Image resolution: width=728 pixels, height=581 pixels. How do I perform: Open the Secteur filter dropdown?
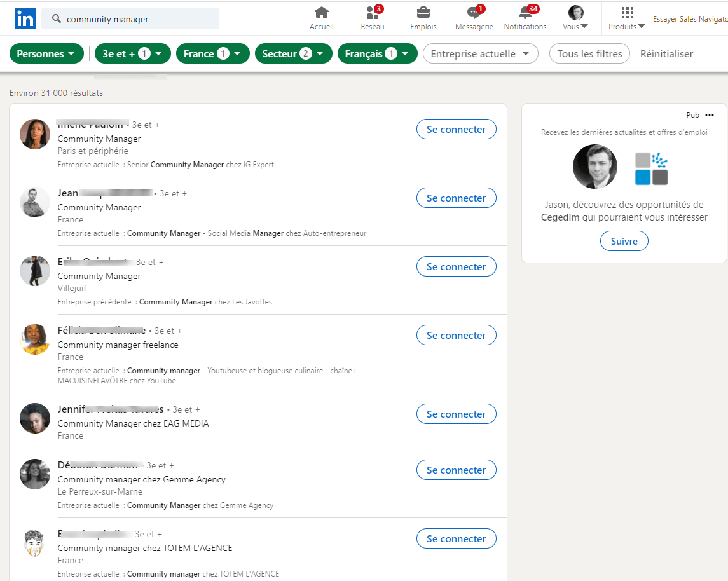(294, 54)
